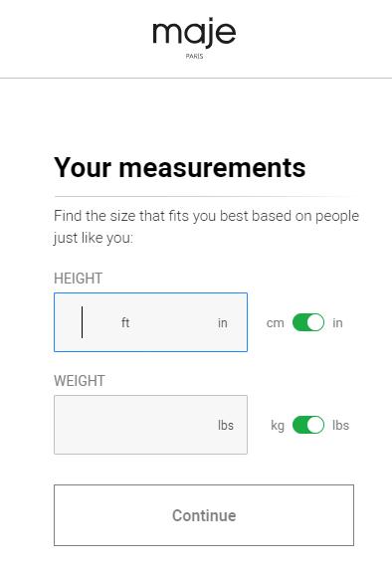
Task: Click the PARIS text under the logo
Action: [x=195, y=57]
